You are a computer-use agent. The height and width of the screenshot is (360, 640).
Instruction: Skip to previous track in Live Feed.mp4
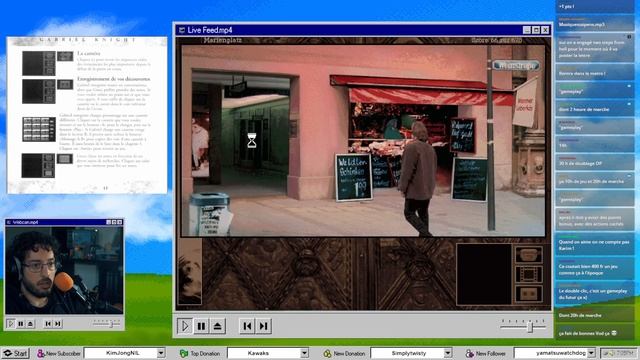click(x=247, y=326)
